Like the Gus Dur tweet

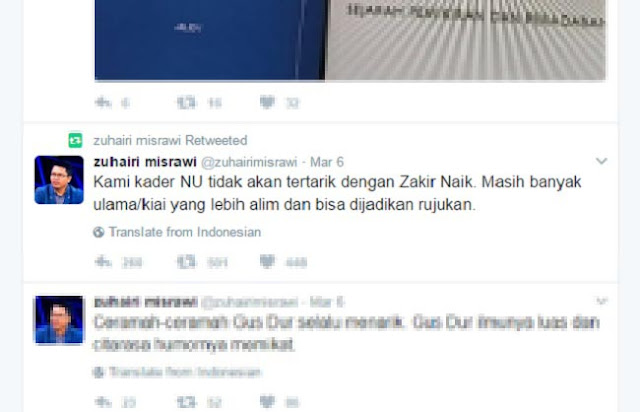267,401
